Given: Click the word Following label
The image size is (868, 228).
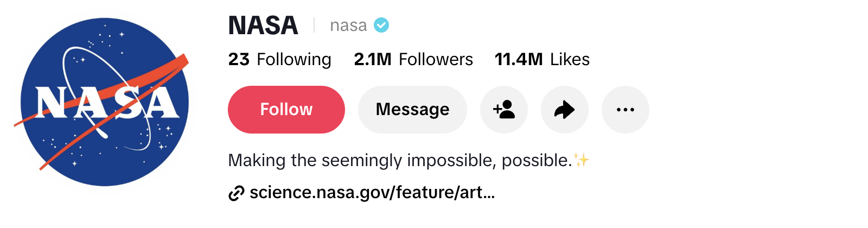Looking at the screenshot, I should (x=294, y=59).
